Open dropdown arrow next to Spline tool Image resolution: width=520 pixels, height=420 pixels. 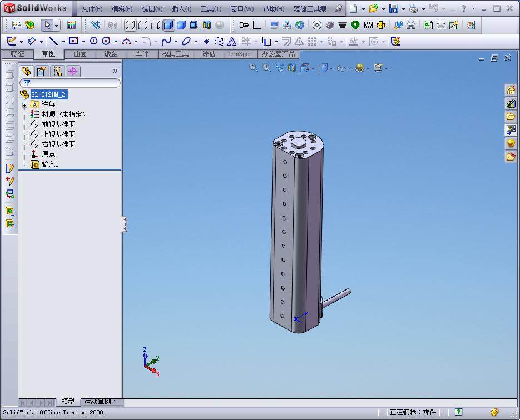click(176, 42)
